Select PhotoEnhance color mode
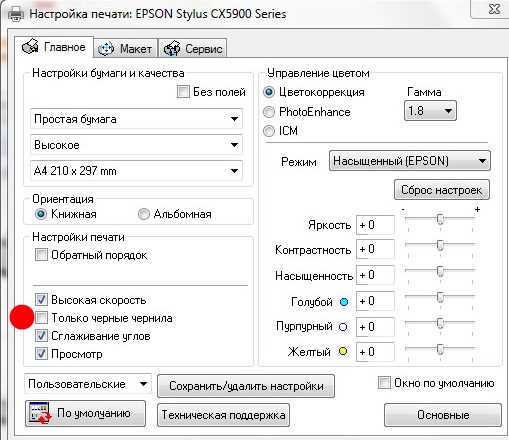Viewport: 509px width, 440px height. (269, 112)
